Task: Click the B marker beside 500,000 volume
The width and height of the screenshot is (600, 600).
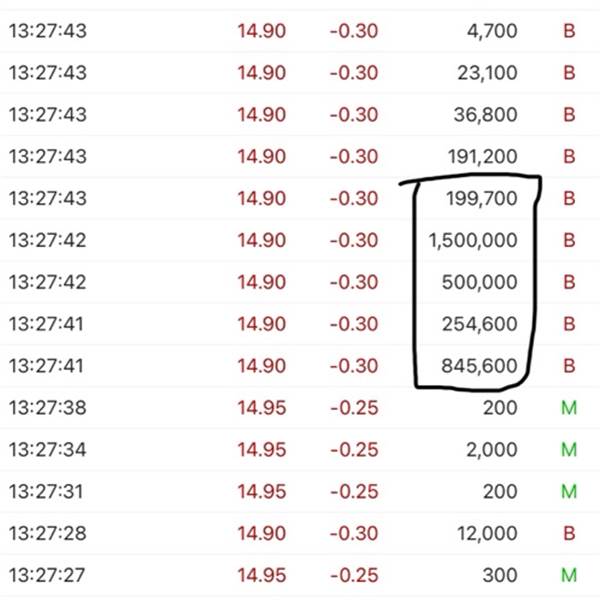Action: click(569, 282)
